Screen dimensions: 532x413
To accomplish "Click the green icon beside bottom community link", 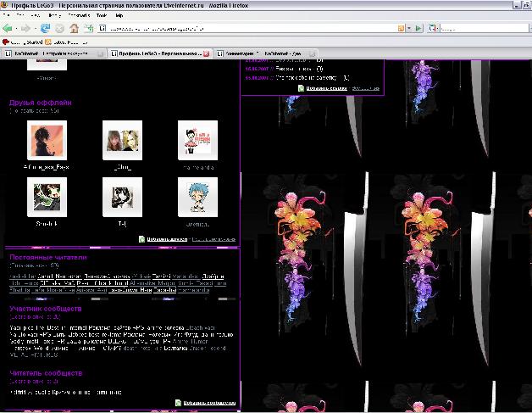I will 178,403.
